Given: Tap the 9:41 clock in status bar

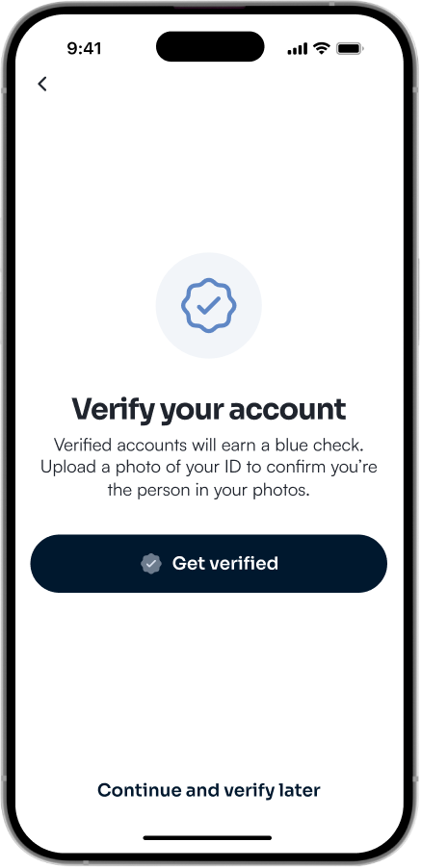Looking at the screenshot, I should [x=84, y=49].
